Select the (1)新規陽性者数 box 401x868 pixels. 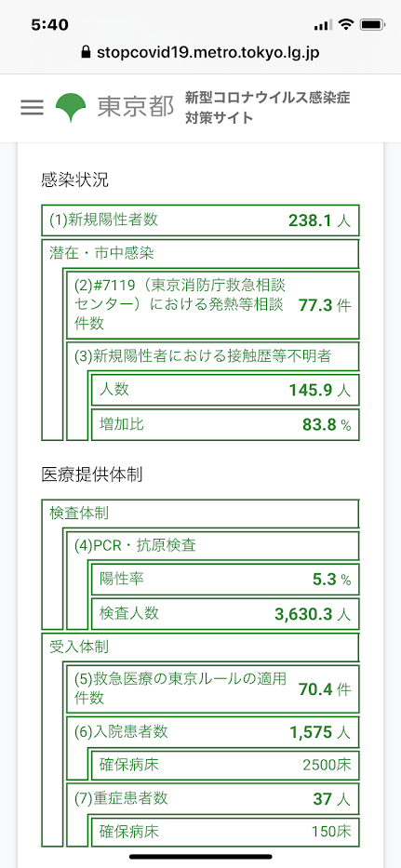[x=201, y=220]
